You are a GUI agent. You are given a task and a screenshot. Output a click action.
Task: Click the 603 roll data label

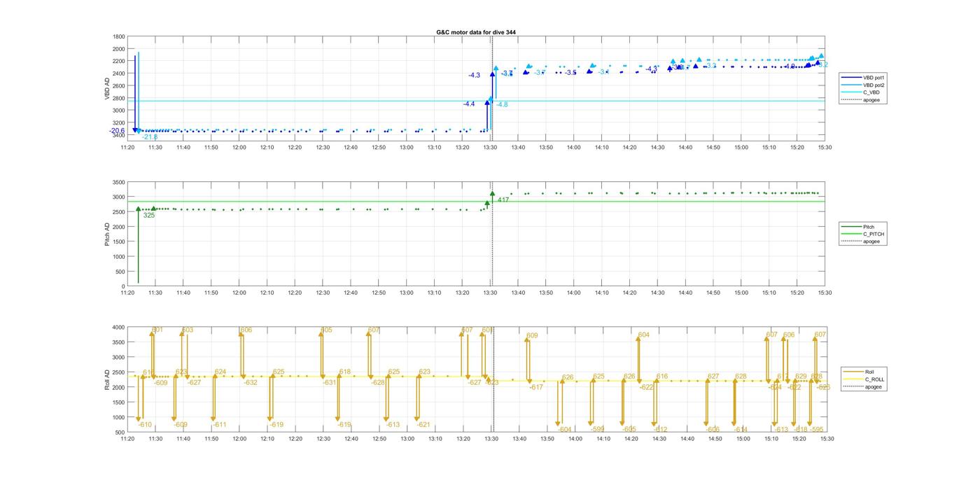(188, 330)
